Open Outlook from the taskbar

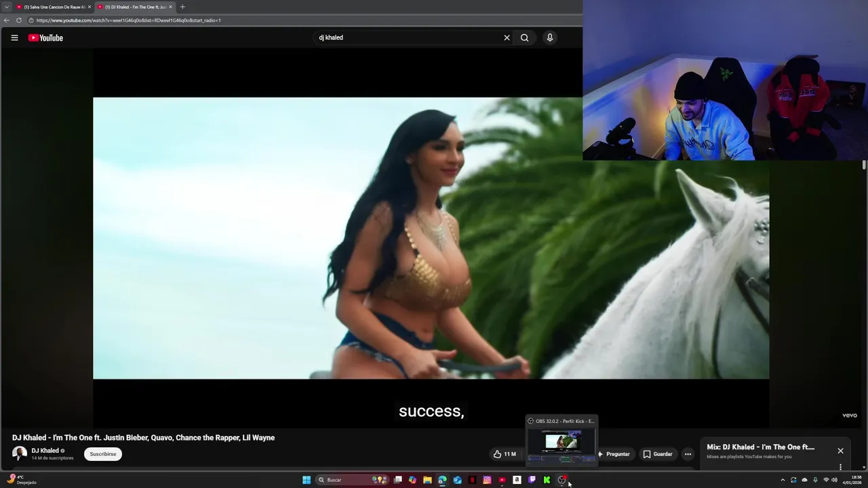[x=457, y=480]
